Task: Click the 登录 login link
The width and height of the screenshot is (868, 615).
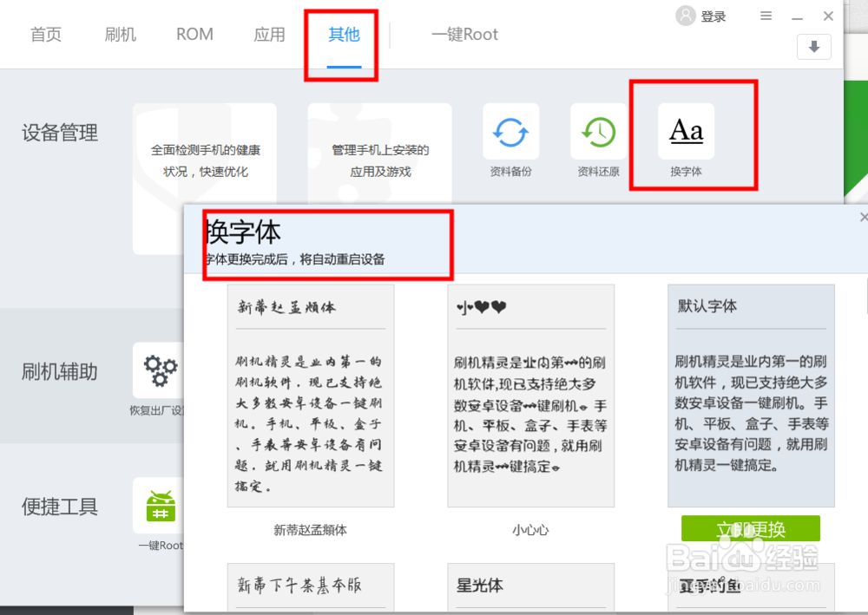Action: [x=713, y=16]
